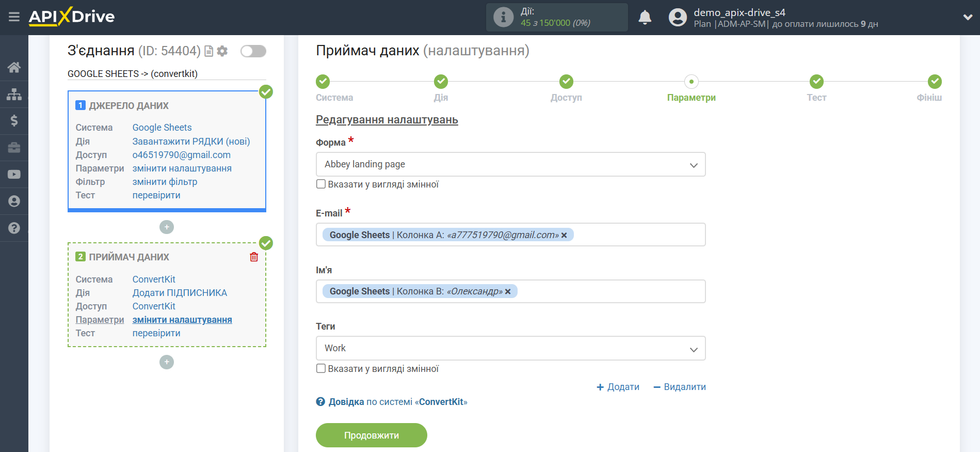The height and width of the screenshot is (452, 980).
Task: Click 'Додати ПІДПИСНИКА' action link
Action: click(180, 293)
